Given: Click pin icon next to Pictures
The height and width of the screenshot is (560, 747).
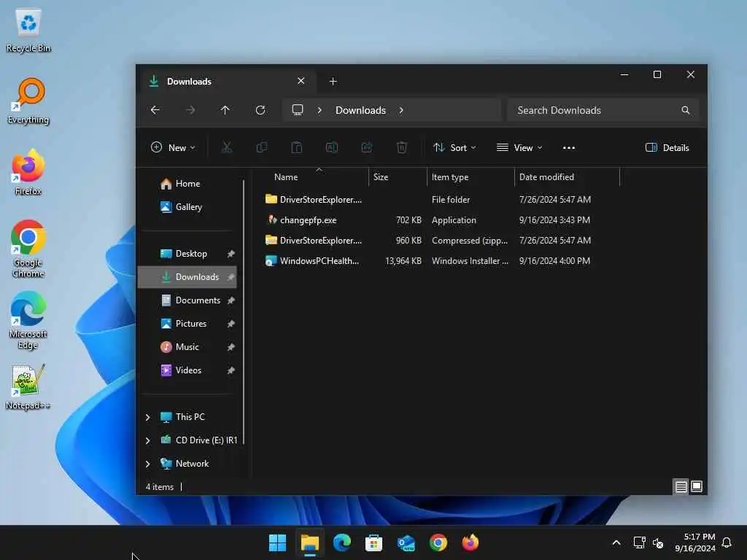Looking at the screenshot, I should tap(231, 324).
